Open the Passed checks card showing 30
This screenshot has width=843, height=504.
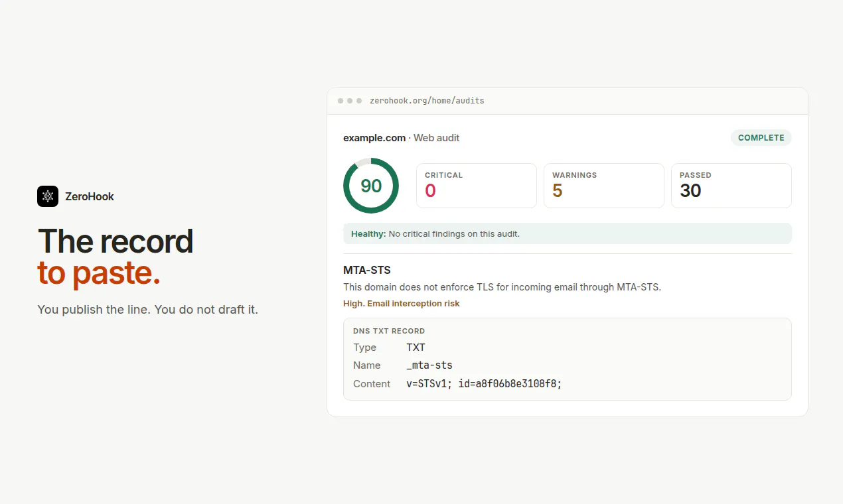[731, 186]
